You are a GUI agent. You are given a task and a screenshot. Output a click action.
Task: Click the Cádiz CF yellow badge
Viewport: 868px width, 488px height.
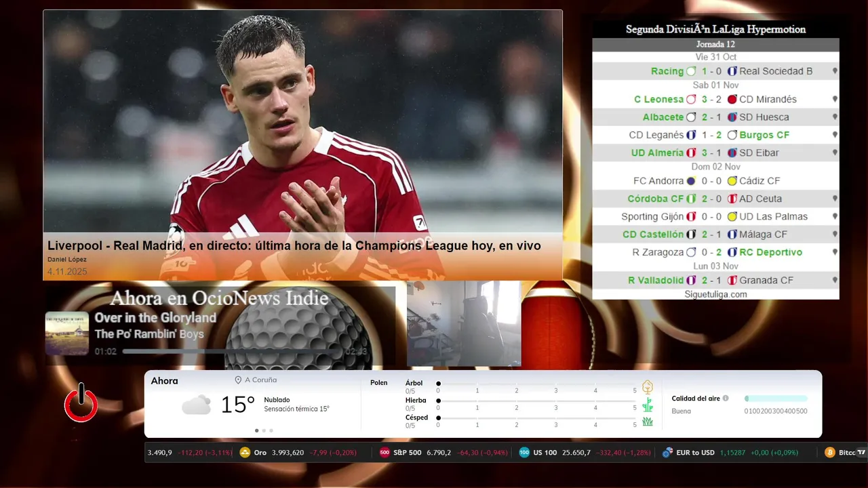tap(732, 181)
